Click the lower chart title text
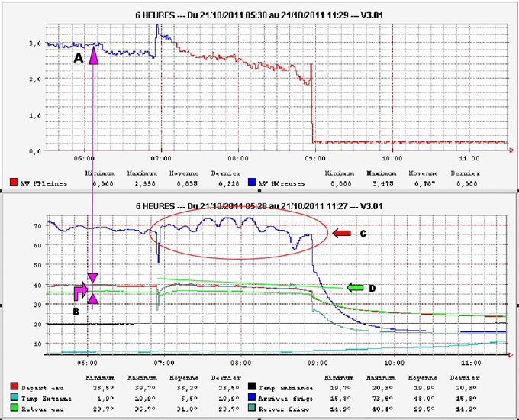Screen dimensions: 519x420 tap(258, 206)
